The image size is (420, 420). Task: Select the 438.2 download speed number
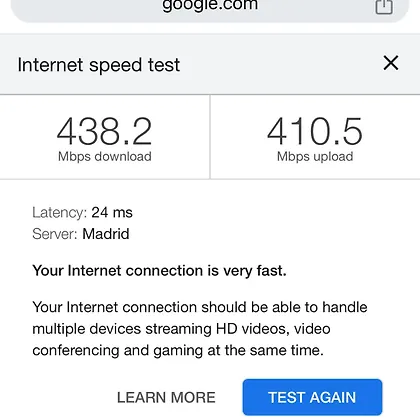pos(104,132)
